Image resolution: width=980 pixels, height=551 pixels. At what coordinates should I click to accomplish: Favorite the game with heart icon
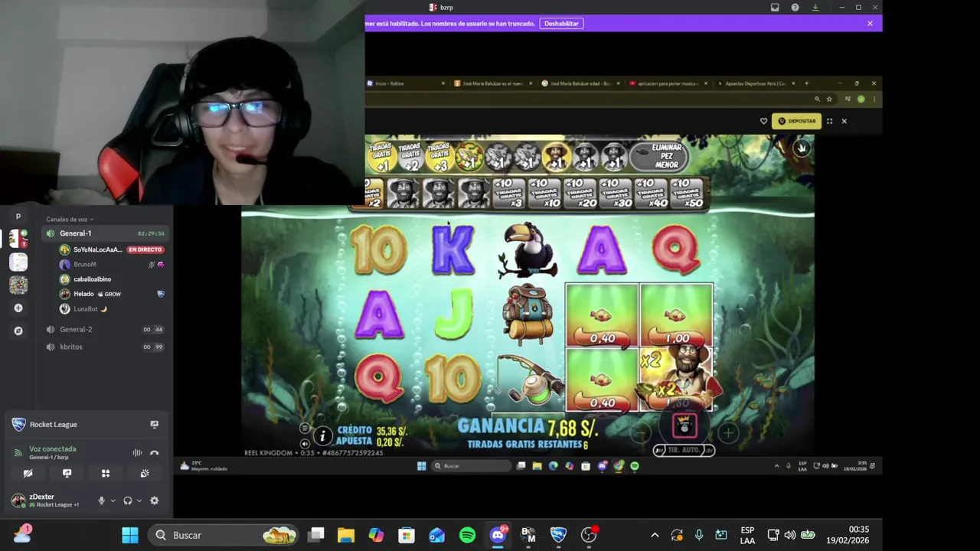click(x=763, y=121)
